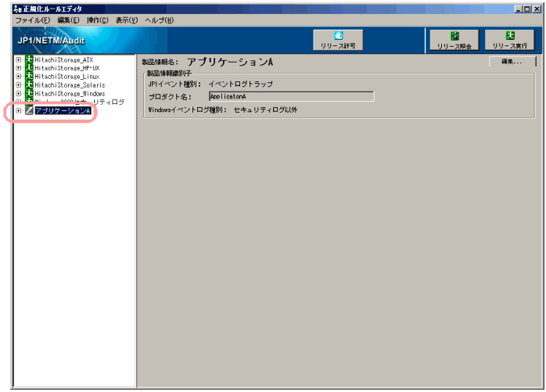Click the セキュリティログ以外 log type value
This screenshot has width=546, height=392.
(265, 110)
